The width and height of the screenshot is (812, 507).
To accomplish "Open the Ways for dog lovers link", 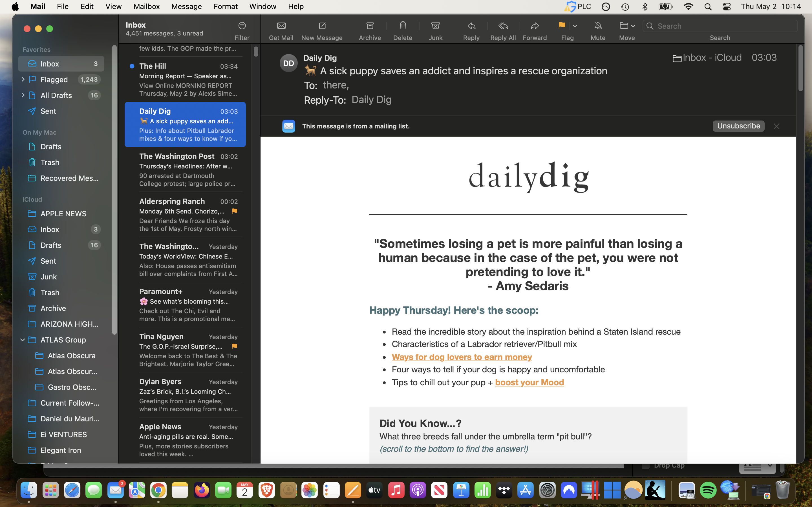I will click(x=461, y=357).
